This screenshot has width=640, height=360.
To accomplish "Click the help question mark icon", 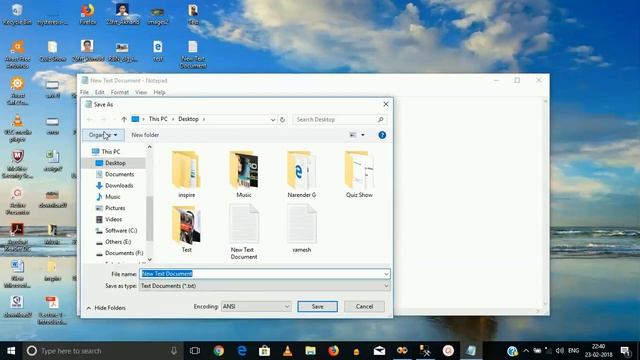I will [x=382, y=135].
